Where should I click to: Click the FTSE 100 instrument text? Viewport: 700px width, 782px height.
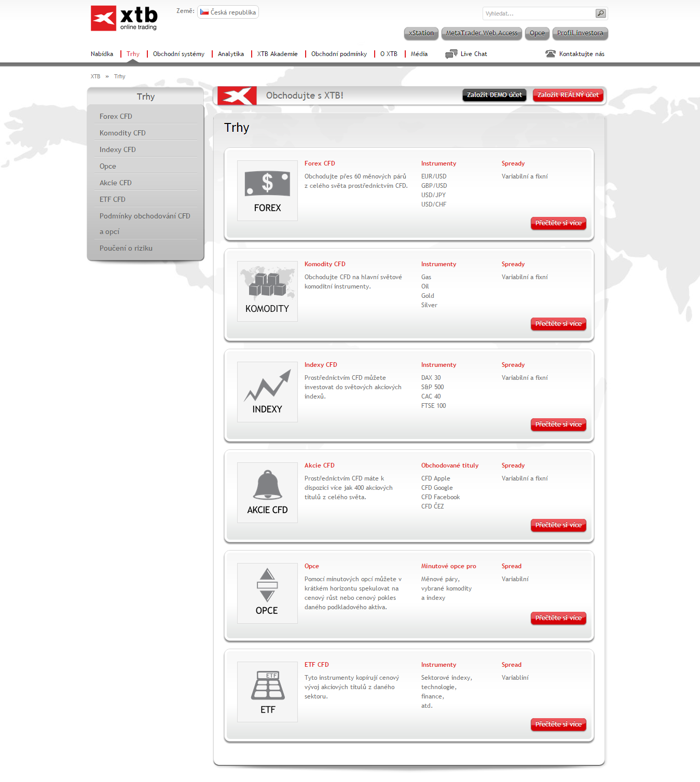coord(433,406)
